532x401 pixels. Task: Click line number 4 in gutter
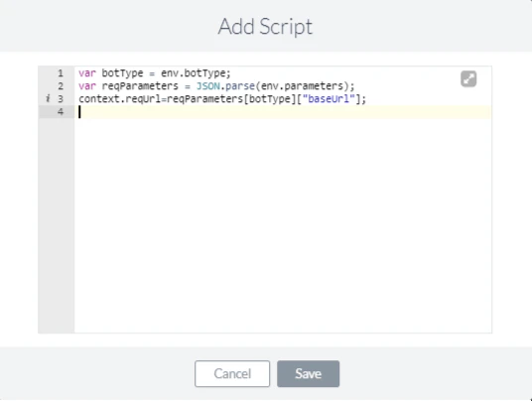pyautogui.click(x=61, y=112)
